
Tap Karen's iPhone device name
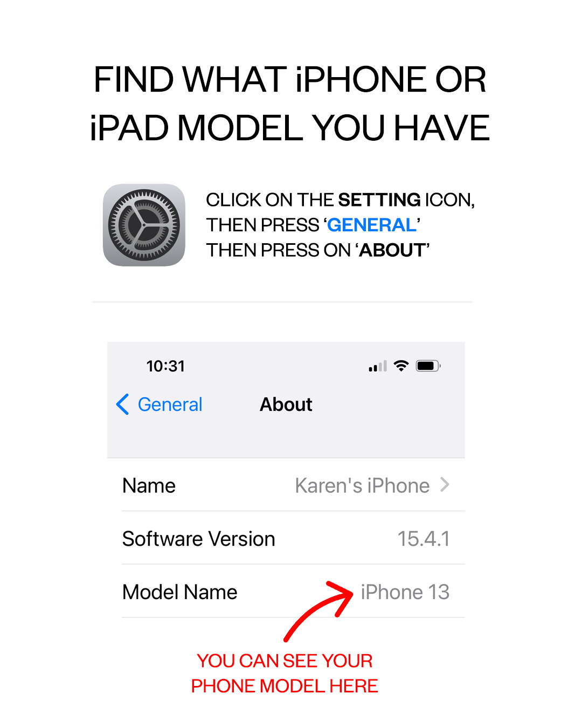pyautogui.click(x=362, y=485)
